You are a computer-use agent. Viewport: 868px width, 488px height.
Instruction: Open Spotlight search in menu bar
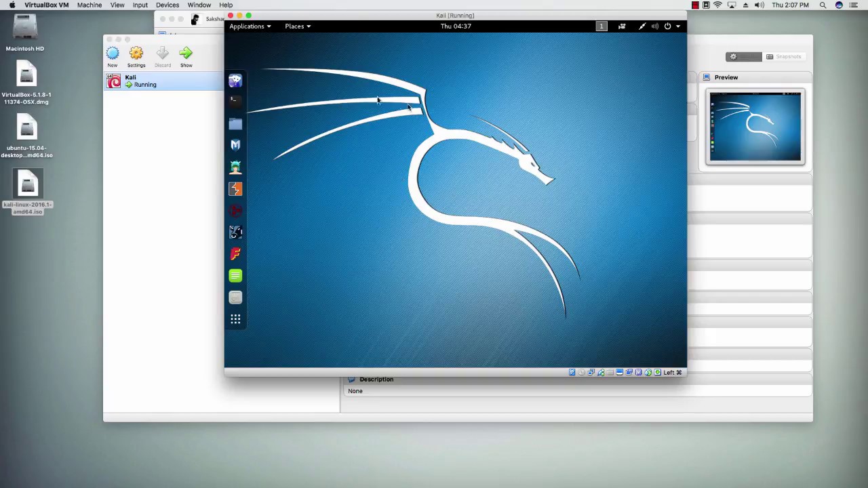[823, 5]
